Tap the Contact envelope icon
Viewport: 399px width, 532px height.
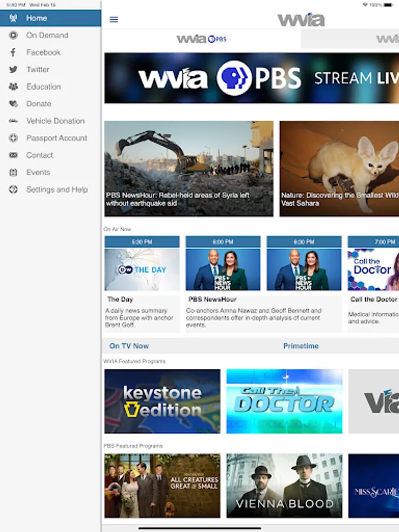pos(13,155)
